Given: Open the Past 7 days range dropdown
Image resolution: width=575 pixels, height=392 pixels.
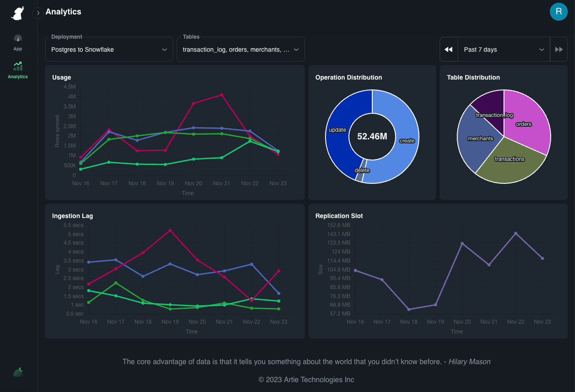Looking at the screenshot, I should (504, 49).
